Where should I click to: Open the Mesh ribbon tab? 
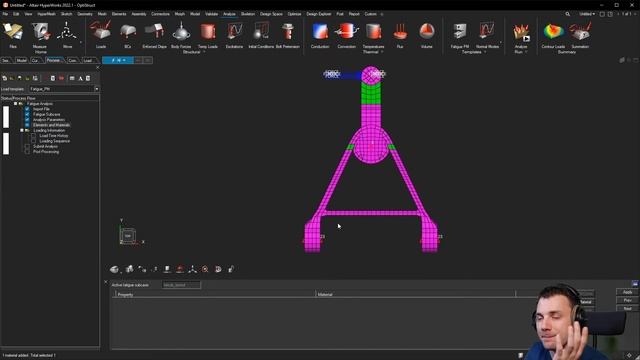pyautogui.click(x=102, y=14)
